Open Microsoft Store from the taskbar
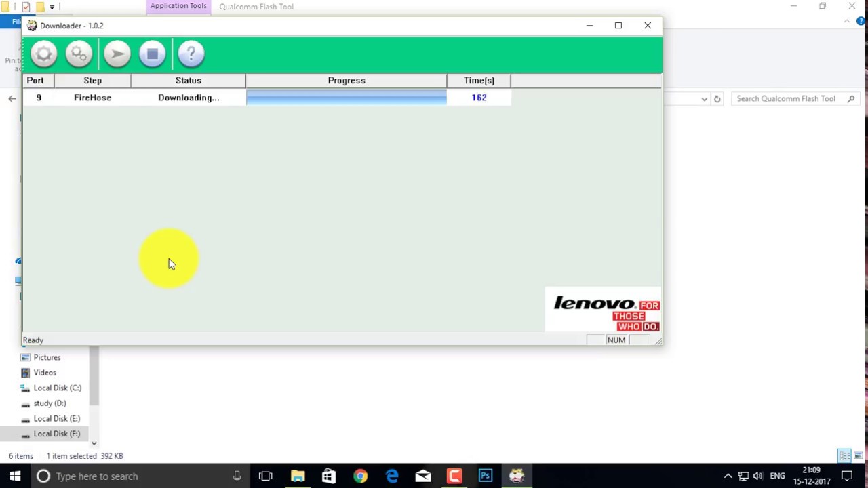 tap(329, 476)
